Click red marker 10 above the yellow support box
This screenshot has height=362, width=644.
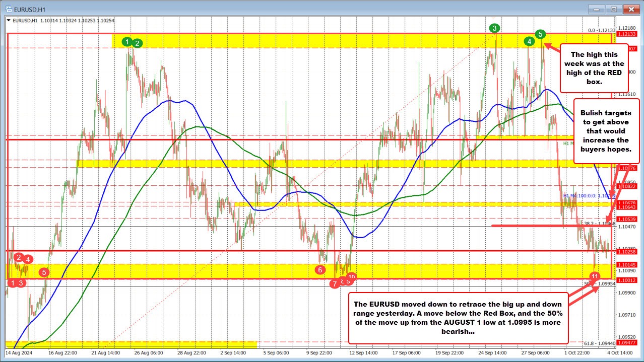click(351, 276)
